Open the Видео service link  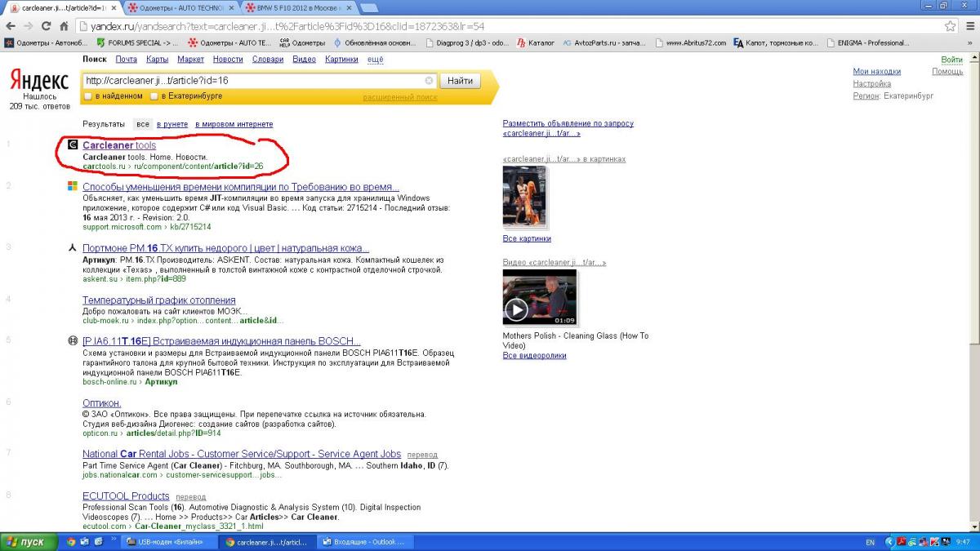tap(305, 60)
